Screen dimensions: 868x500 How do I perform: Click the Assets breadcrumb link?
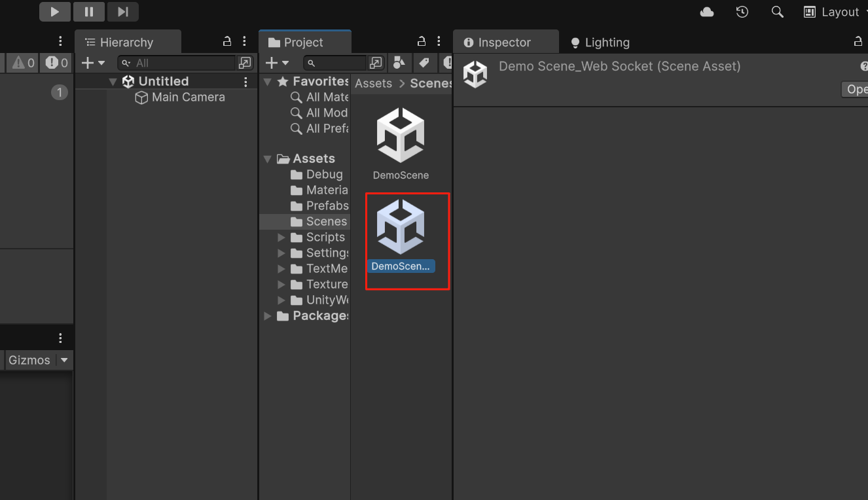tap(373, 83)
